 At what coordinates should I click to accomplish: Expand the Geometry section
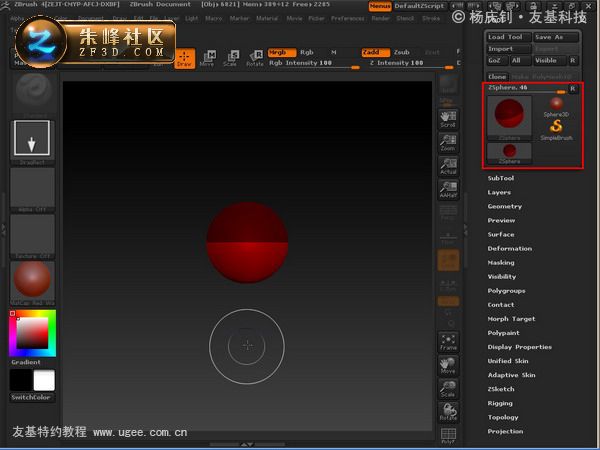(505, 207)
